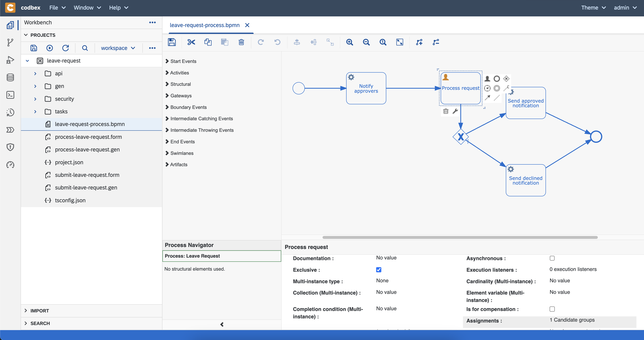Click the Cut scissors icon
644x340 pixels.
(191, 42)
